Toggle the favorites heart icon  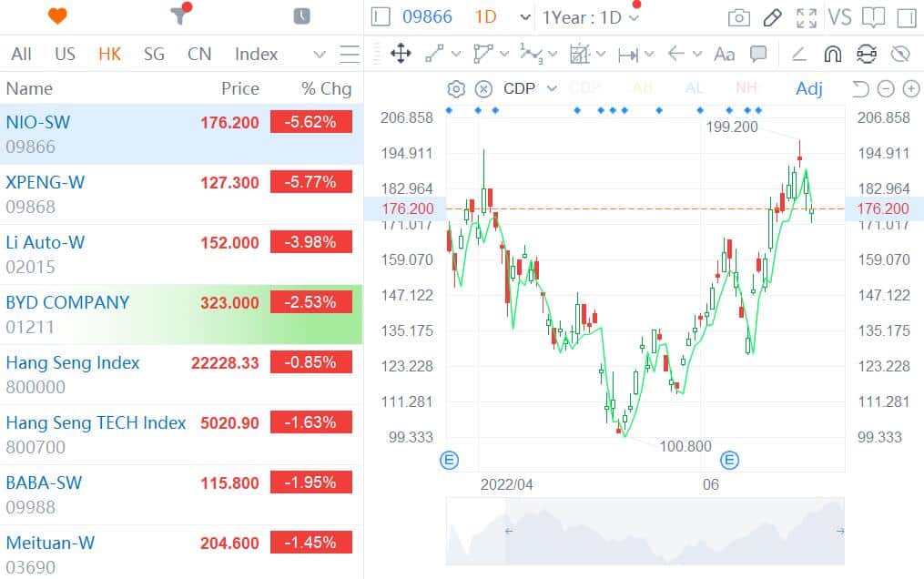pos(56,15)
